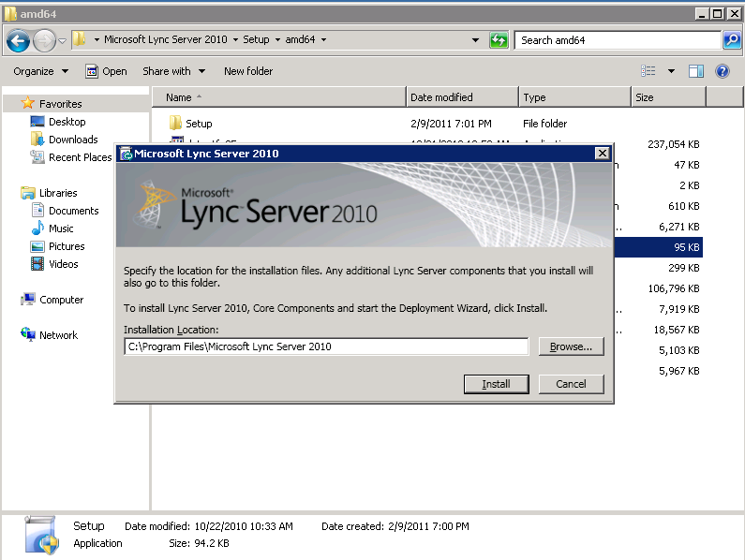The height and width of the screenshot is (560, 745).
Task: Select Favorites in the navigation pane
Action: [52, 104]
